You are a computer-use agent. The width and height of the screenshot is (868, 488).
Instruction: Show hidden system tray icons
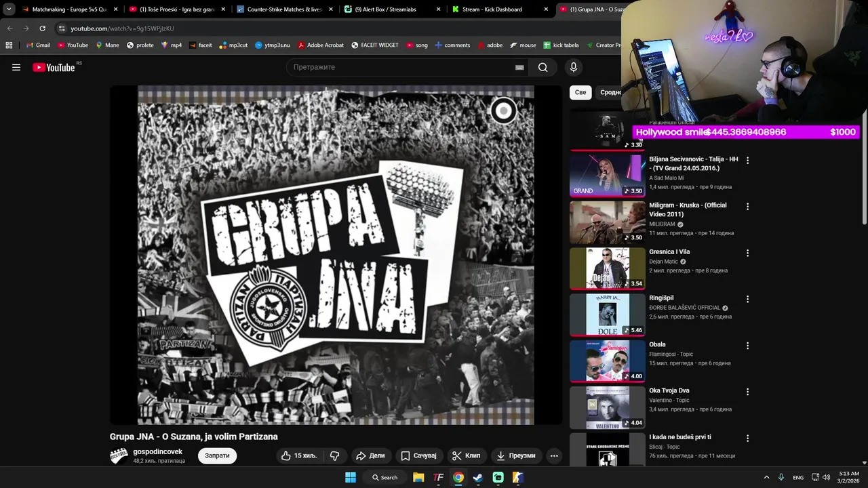(x=767, y=477)
